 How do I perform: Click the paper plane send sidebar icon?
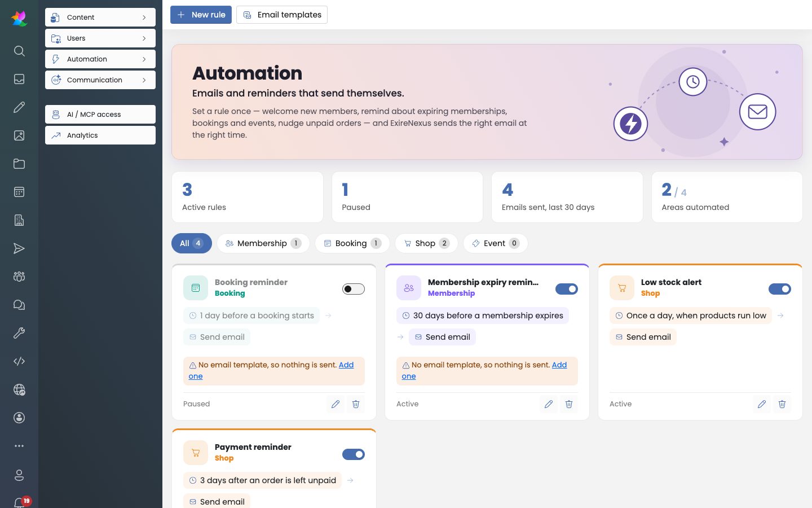point(19,248)
